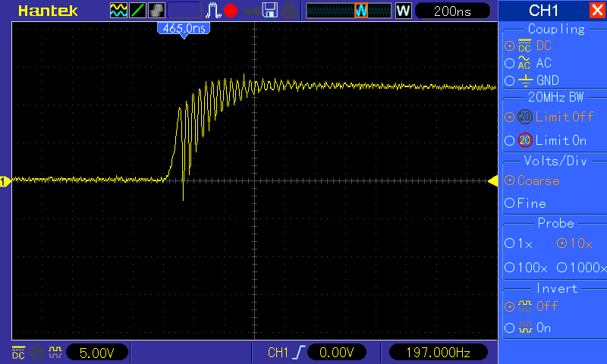Click the Hantek logo
This screenshot has width=607, height=364.
click(x=48, y=11)
